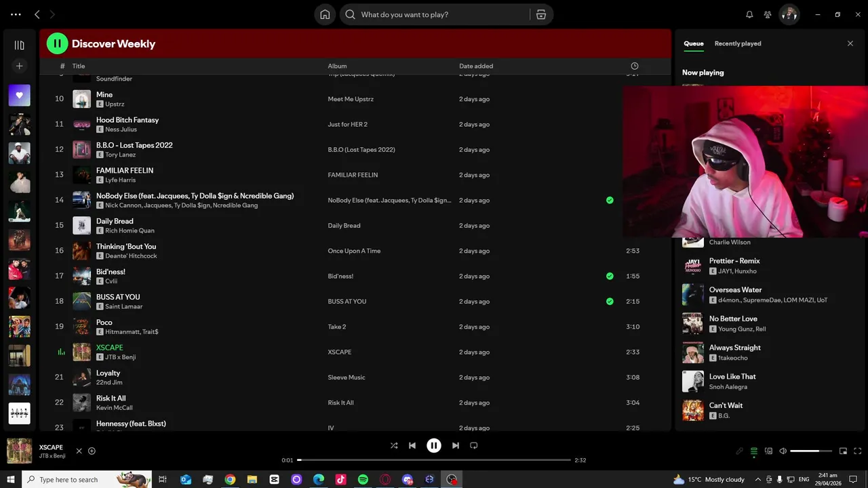Click the plus Create playlist button
Image resolution: width=868 pixels, height=488 pixels.
pyautogui.click(x=19, y=66)
